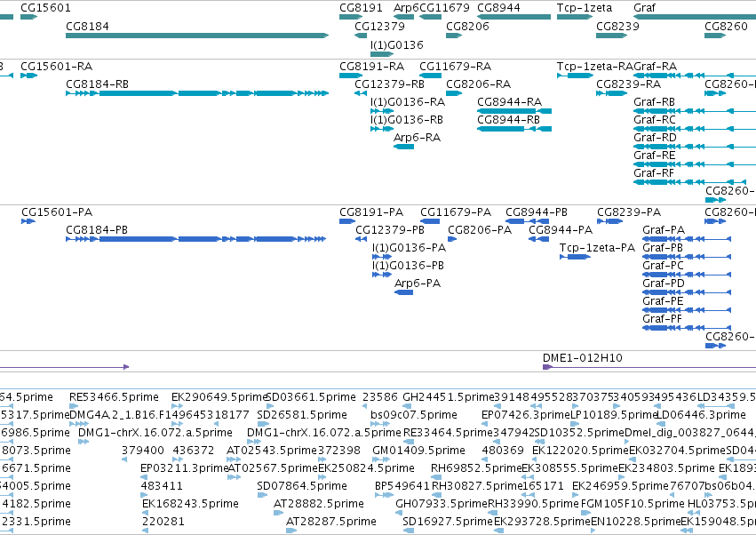
Task: Click the Graf-RC transcript
Action: tap(695, 129)
